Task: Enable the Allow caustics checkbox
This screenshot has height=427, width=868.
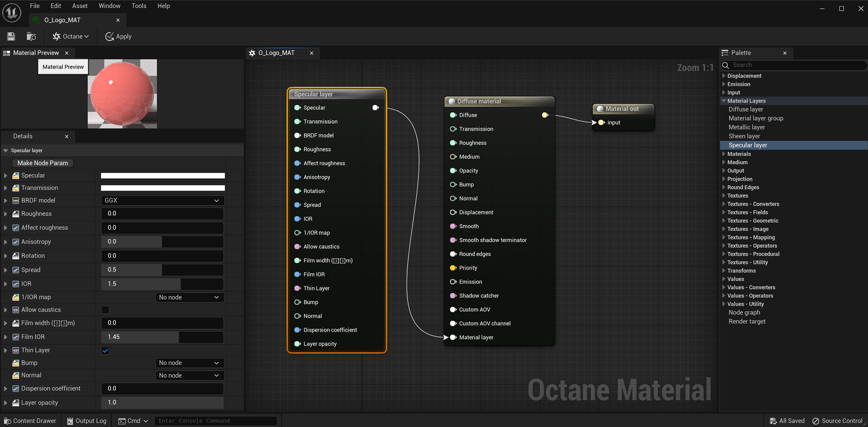Action: click(105, 310)
